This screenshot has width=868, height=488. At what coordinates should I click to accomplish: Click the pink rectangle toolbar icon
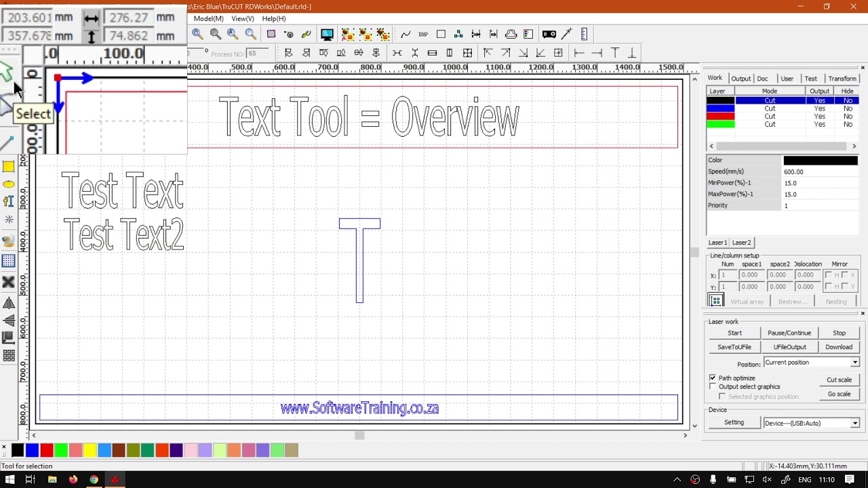click(271, 34)
